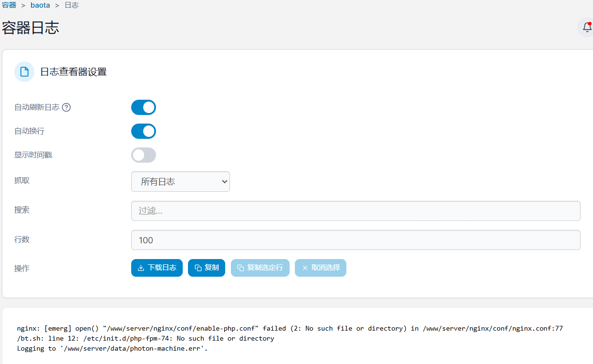Click the 日志 breadcrumb item
Image resolution: width=593 pixels, height=364 pixels.
[72, 5]
